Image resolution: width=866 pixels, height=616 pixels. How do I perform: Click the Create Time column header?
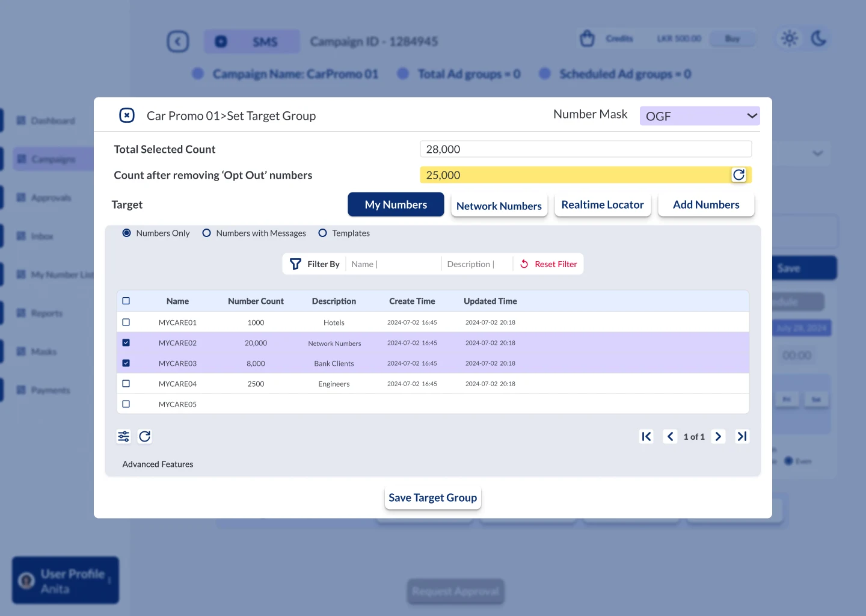pyautogui.click(x=412, y=301)
